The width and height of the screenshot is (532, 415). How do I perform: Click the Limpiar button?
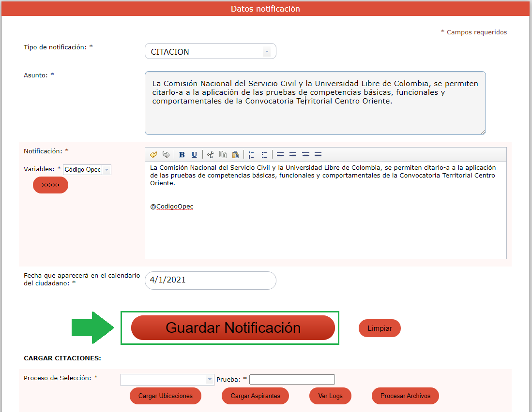(380, 328)
